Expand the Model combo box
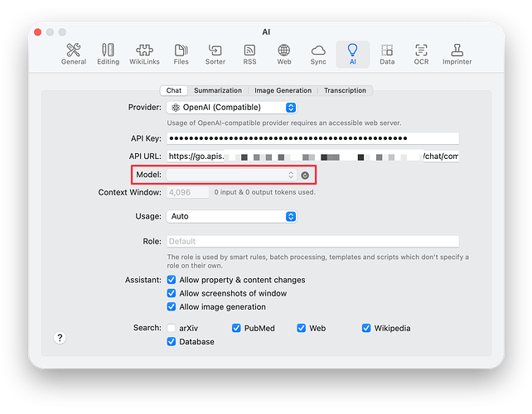Viewport: 532px width, 414px height. [x=291, y=175]
